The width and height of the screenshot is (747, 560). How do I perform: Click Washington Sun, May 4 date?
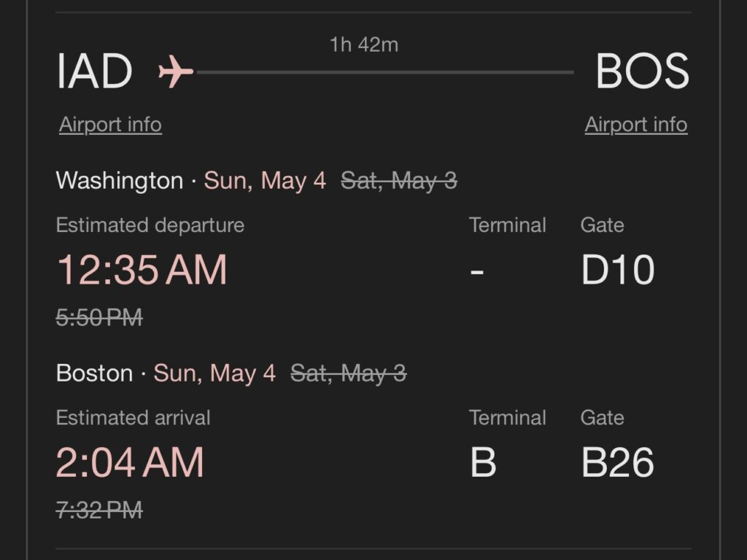[x=265, y=181]
